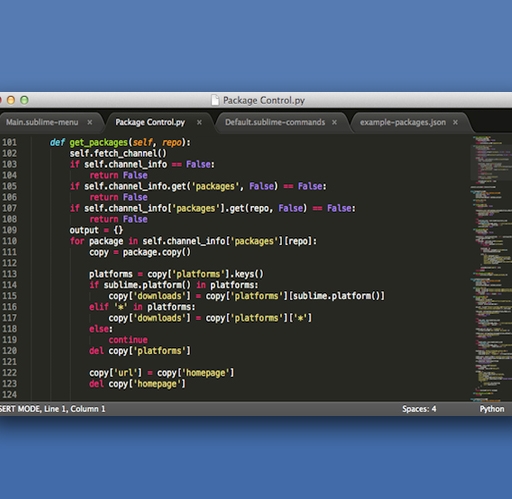
Task: Click line number 124 in the gutter
Action: point(9,395)
